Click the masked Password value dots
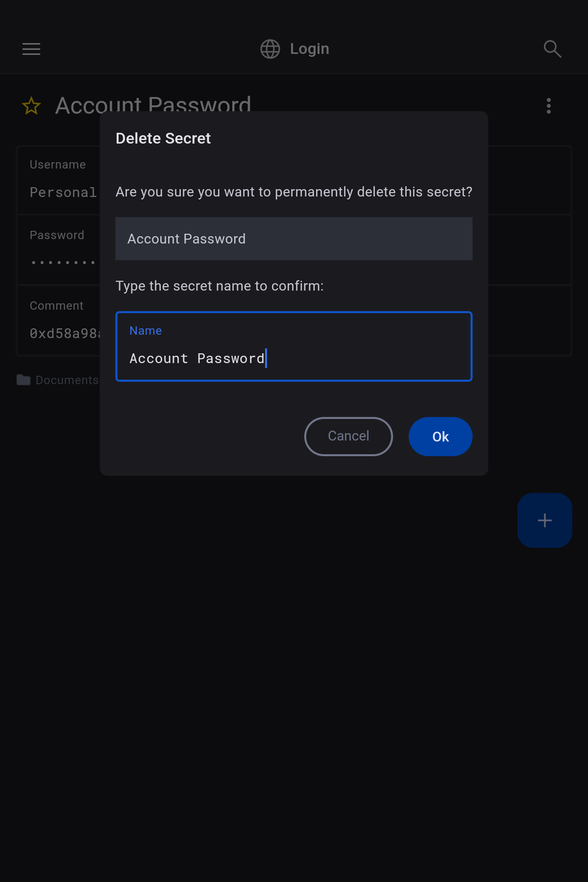588x882 pixels. (63, 263)
